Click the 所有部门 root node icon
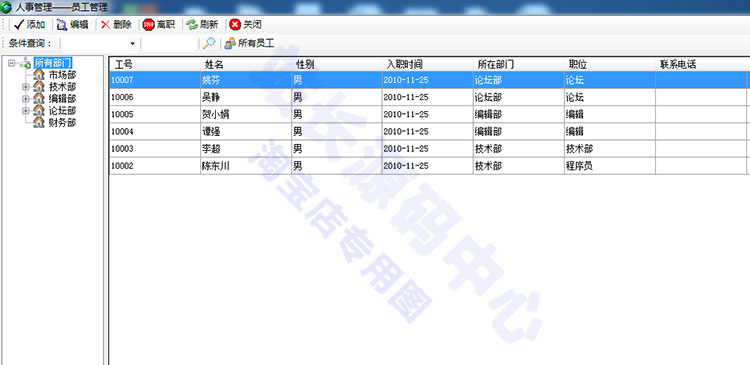Viewport: 750px width, 365px height. pos(25,63)
